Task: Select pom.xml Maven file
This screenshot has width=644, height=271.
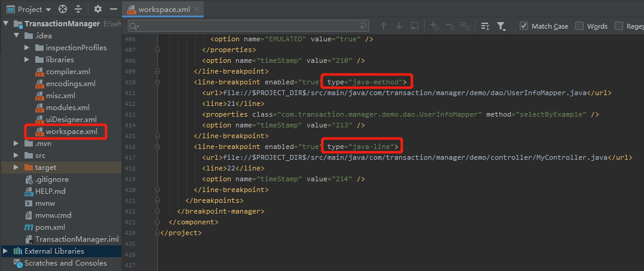Action: pyautogui.click(x=50, y=227)
